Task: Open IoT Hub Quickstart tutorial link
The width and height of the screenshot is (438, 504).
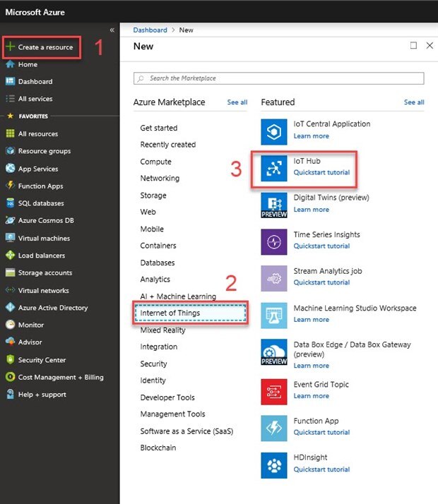Action: coord(321,172)
